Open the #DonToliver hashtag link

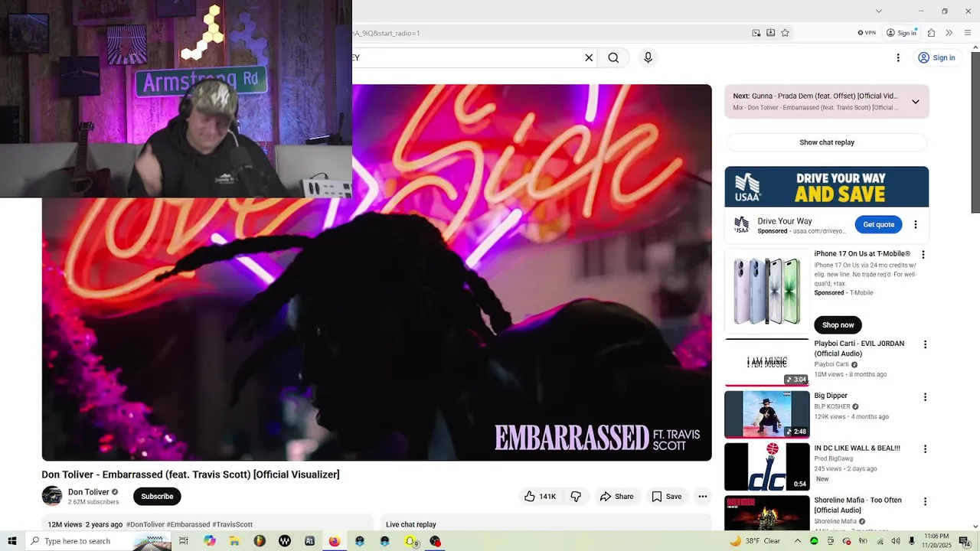tap(145, 525)
